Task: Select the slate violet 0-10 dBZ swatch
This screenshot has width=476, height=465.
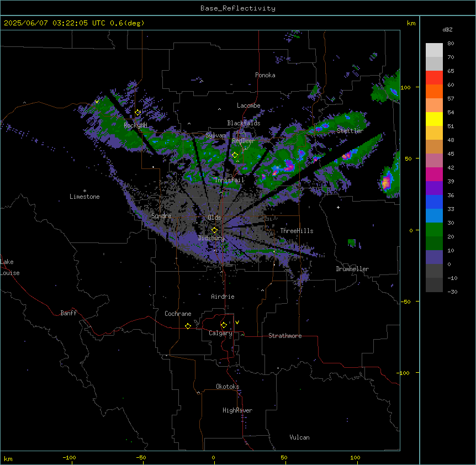Action: (x=434, y=257)
